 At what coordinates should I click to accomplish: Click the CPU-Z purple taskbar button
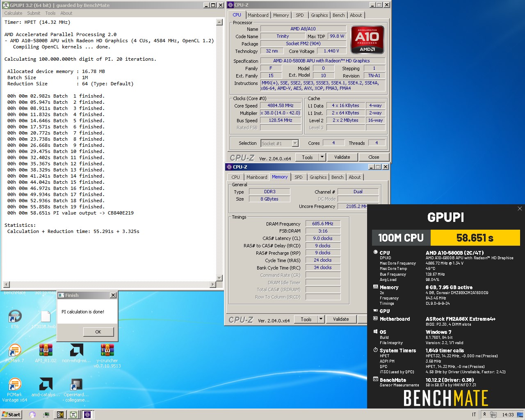87,415
